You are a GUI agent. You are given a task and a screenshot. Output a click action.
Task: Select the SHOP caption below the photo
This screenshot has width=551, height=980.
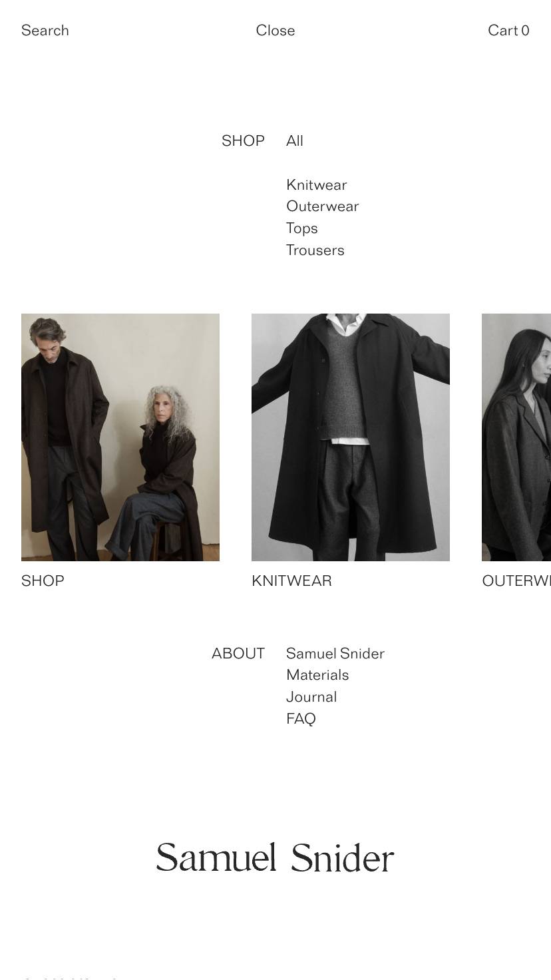[x=43, y=581]
